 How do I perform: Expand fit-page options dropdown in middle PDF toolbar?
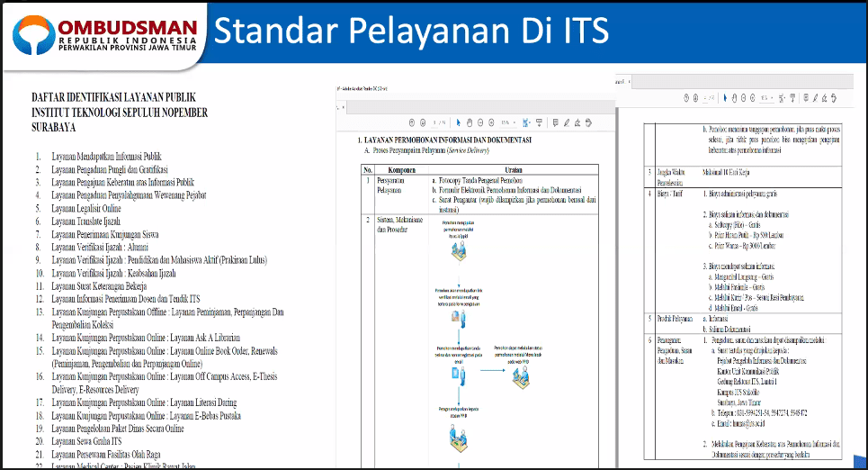click(531, 122)
